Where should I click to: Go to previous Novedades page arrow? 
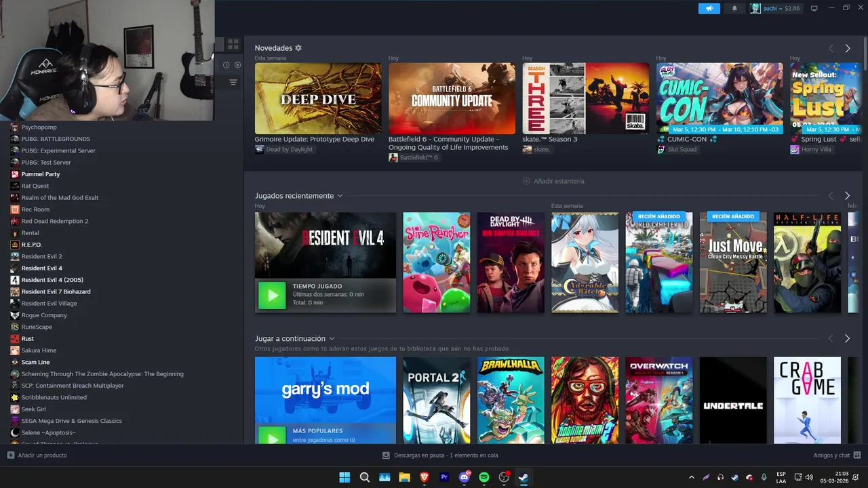(x=831, y=49)
